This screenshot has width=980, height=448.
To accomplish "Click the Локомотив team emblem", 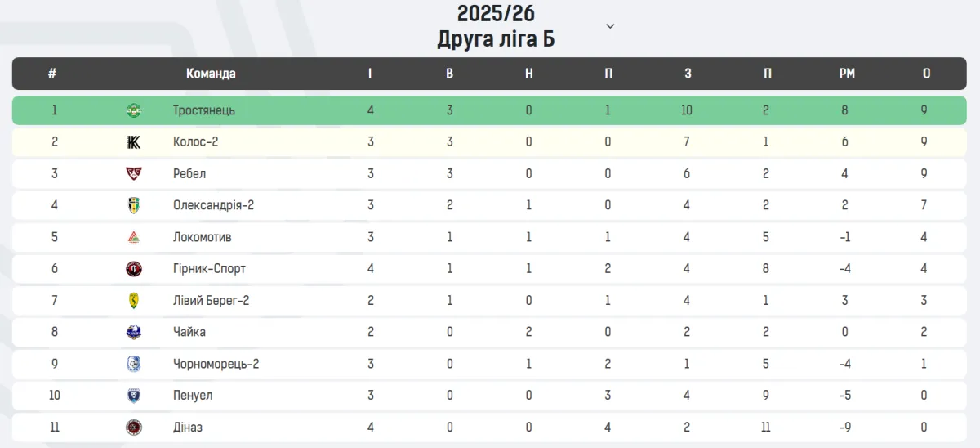I will coord(133,237).
